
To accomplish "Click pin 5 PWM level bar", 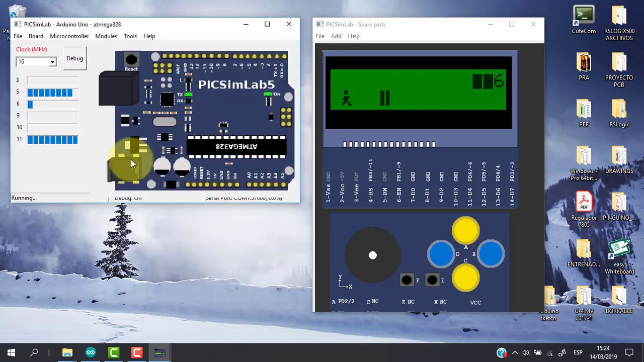I will tap(53, 93).
